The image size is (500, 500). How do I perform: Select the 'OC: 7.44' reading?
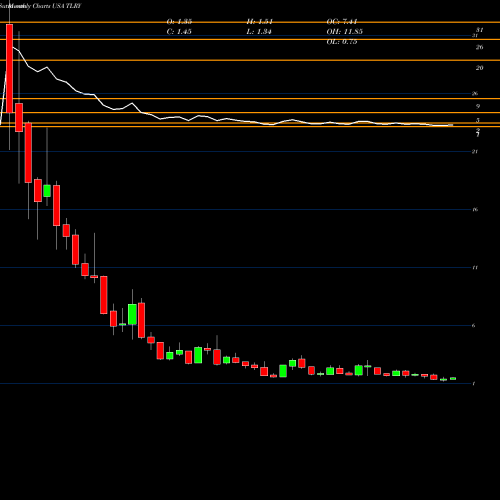(342, 22)
